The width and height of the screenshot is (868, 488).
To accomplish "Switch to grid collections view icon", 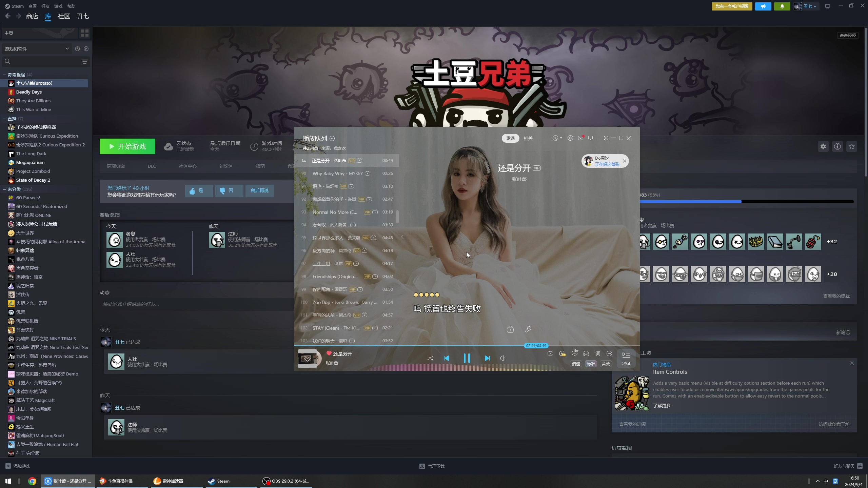I will click(85, 33).
